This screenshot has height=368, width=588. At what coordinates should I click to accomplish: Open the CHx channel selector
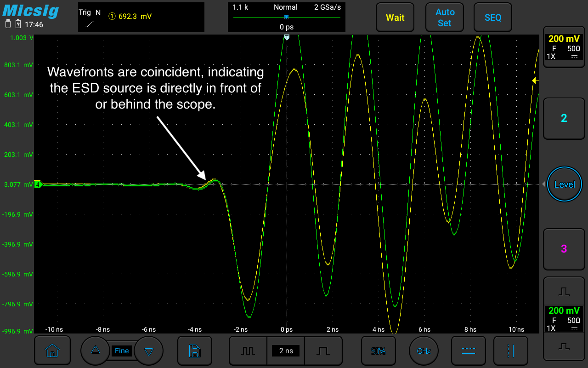tap(424, 351)
